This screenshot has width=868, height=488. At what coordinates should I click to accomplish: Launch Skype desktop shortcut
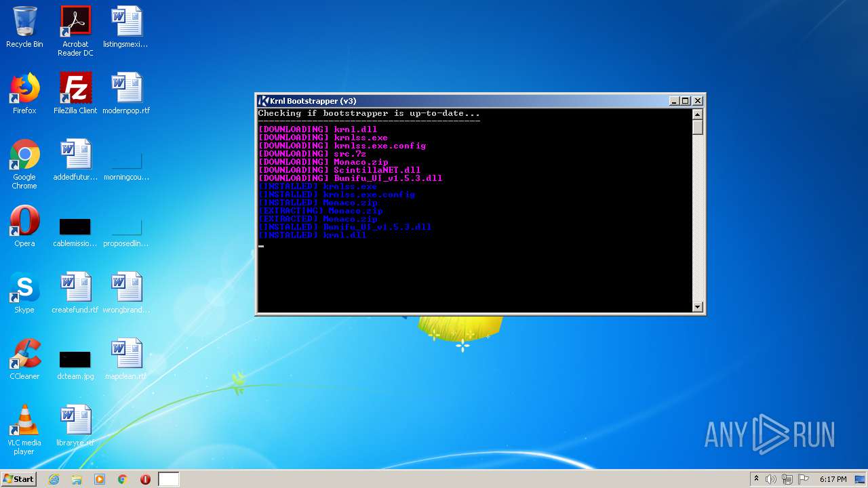pos(24,293)
